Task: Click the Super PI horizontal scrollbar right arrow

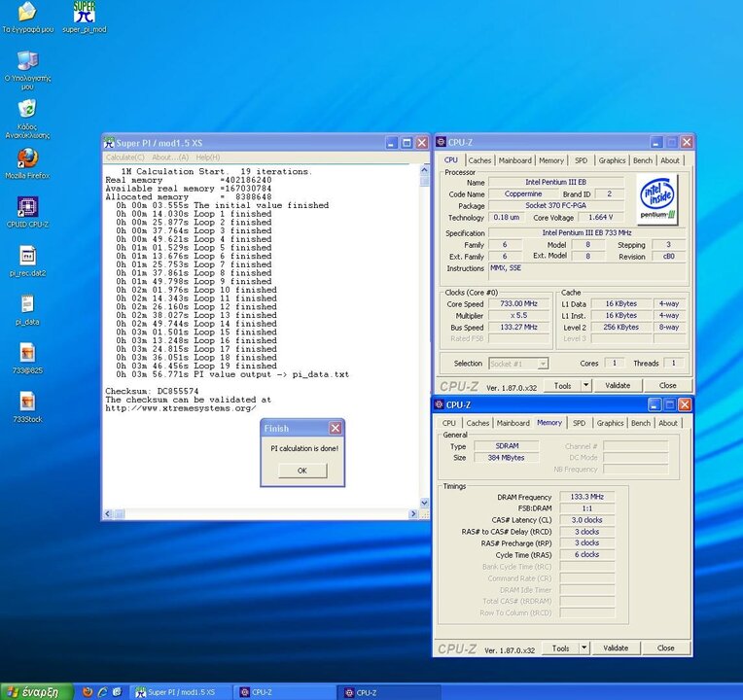Action: tap(413, 514)
